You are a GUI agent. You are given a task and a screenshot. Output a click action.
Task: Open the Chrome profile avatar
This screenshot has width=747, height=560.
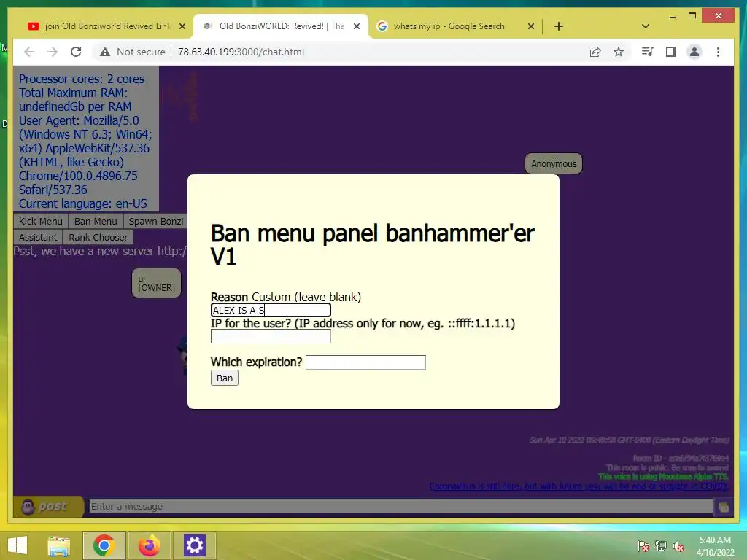(694, 52)
